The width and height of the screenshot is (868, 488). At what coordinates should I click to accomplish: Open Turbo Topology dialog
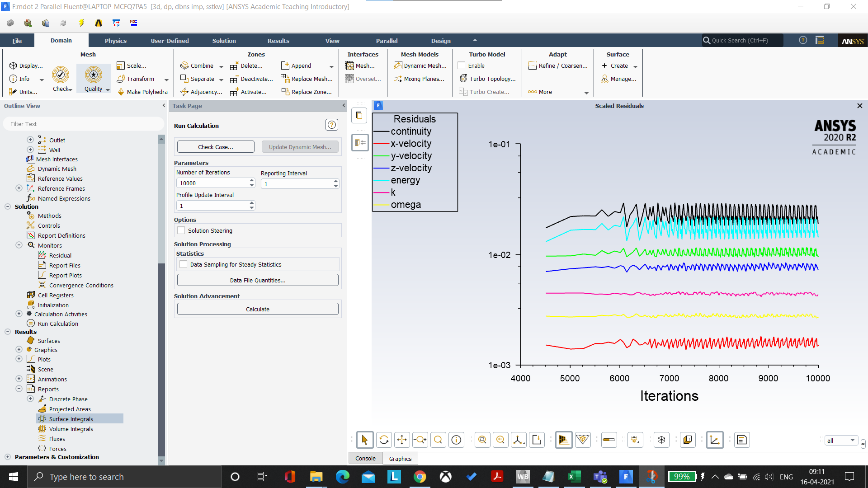pos(487,79)
